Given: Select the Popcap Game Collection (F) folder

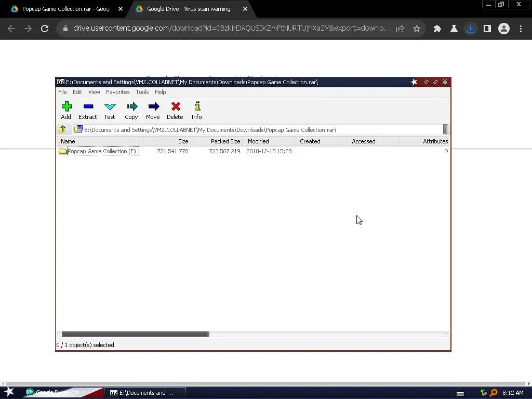Looking at the screenshot, I should click(98, 151).
